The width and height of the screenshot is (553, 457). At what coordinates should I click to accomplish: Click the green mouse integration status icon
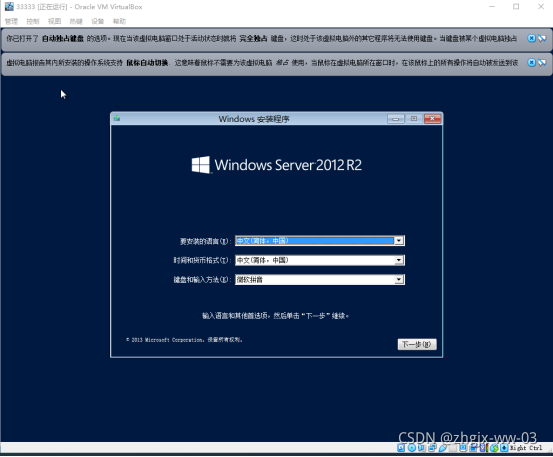pyautogui.click(x=494, y=448)
